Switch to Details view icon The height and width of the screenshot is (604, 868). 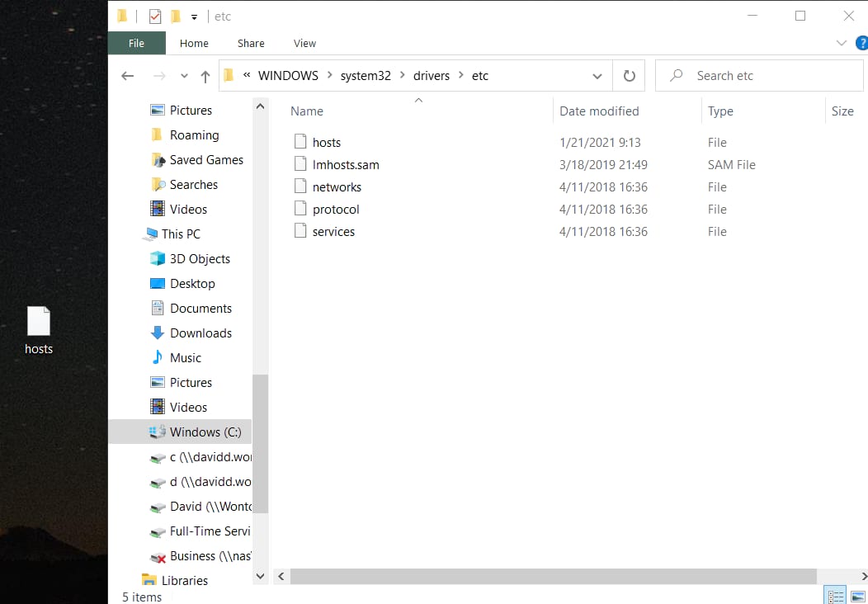tap(835, 596)
